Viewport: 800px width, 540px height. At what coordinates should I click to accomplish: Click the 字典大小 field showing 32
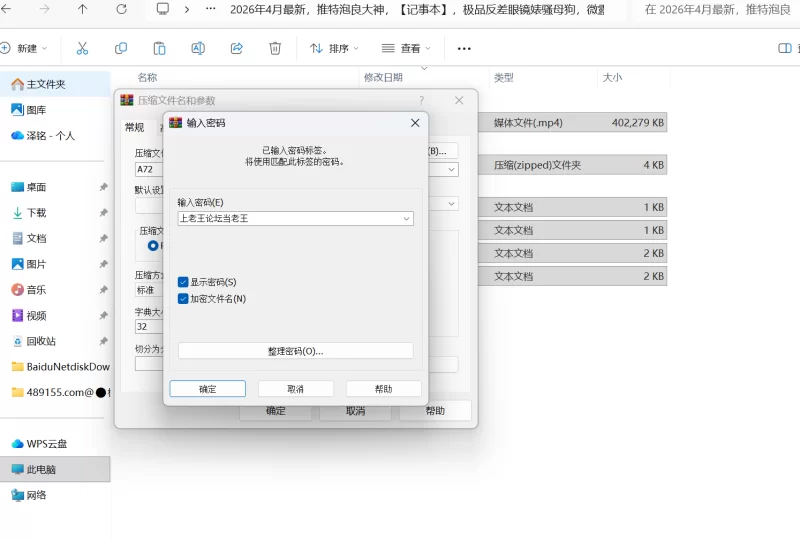(x=148, y=327)
